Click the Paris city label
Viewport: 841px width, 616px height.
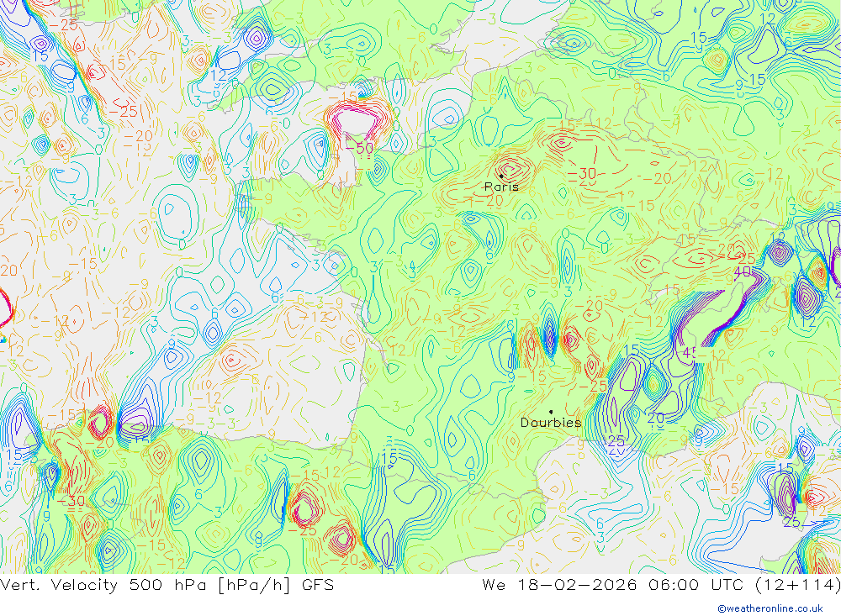(x=501, y=187)
